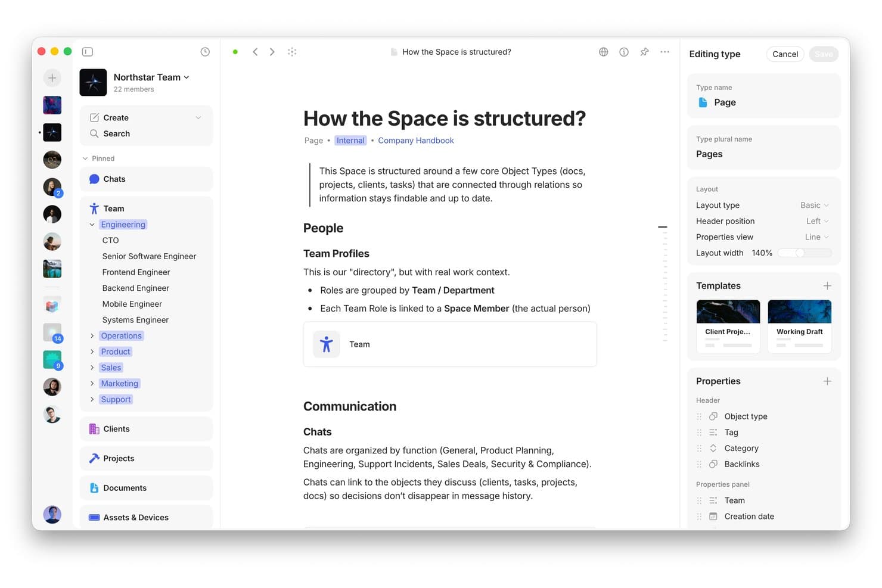
Task: Collapse the Engineering group
Action: point(92,225)
